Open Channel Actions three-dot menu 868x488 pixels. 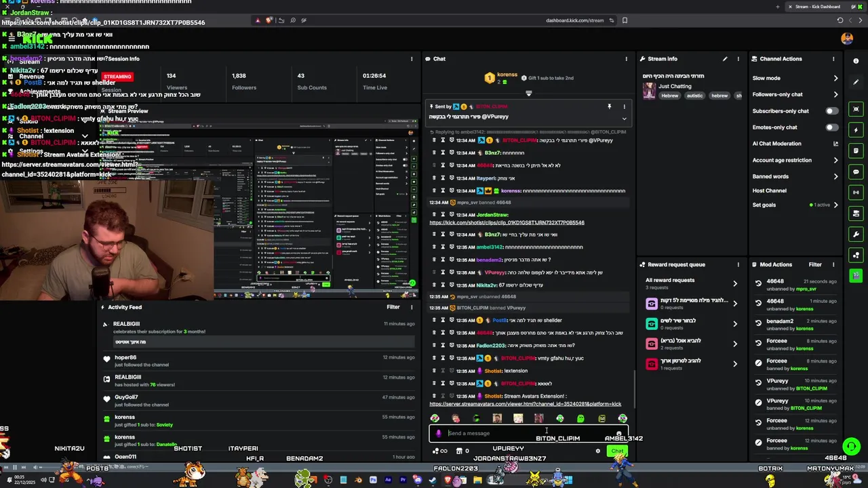[833, 59]
